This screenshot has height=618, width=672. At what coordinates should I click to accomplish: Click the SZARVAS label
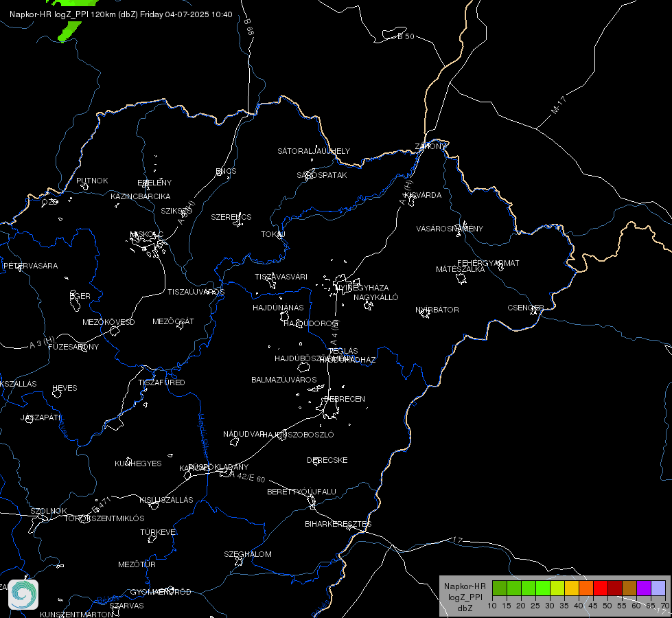point(126,606)
